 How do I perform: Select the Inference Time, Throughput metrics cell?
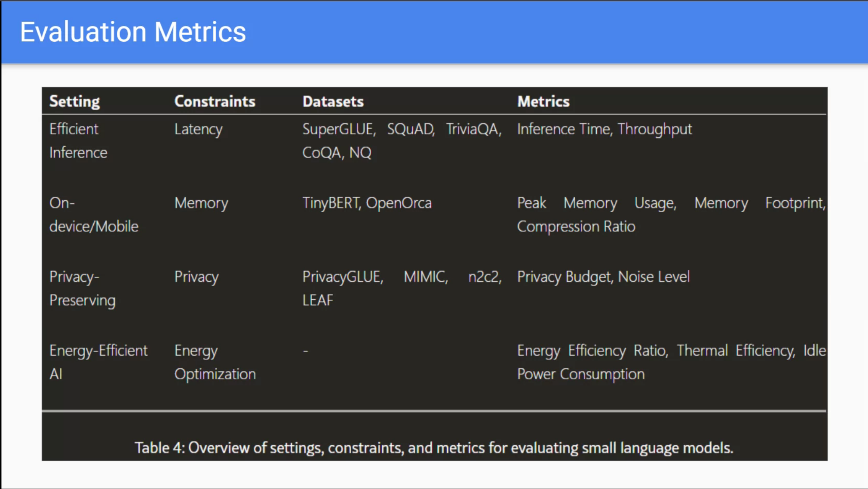(x=604, y=129)
